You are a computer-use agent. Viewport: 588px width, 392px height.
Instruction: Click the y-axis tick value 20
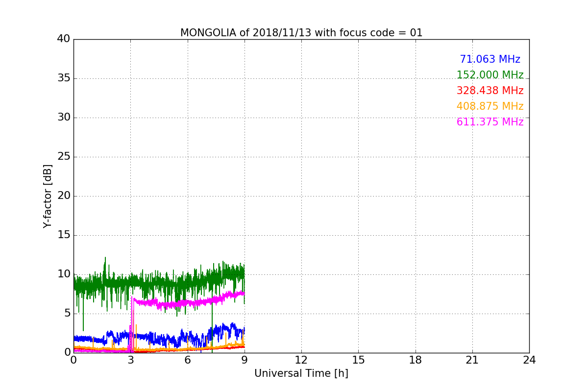pyautogui.click(x=64, y=196)
